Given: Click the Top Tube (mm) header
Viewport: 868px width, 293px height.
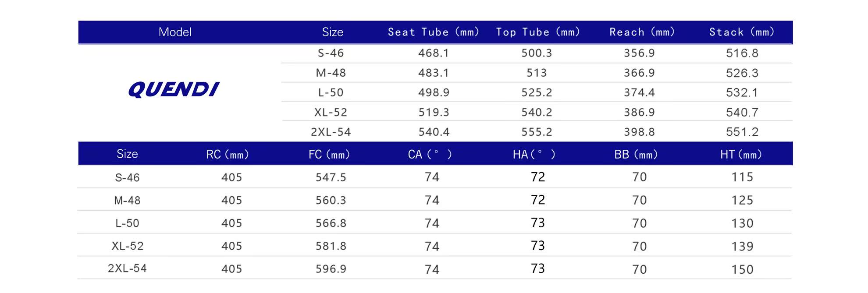Looking at the screenshot, I should [x=538, y=32].
